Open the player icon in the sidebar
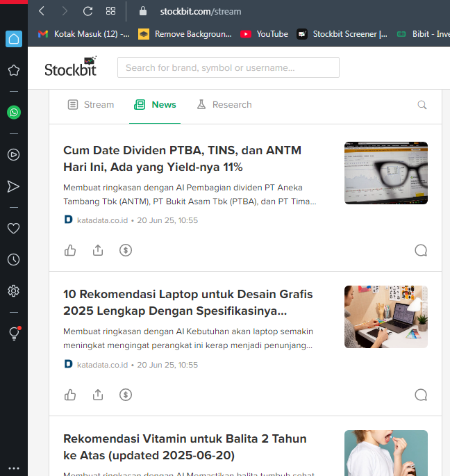This screenshot has height=476, width=450. coord(14,154)
